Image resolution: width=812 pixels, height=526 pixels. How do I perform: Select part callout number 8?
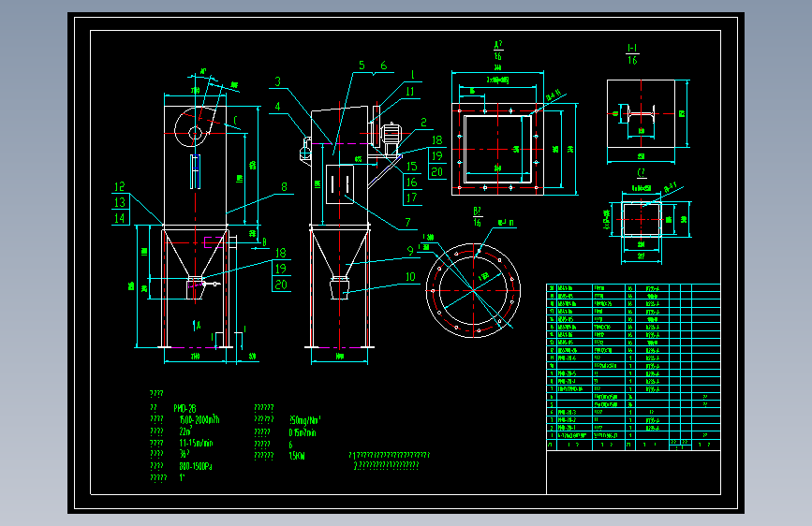(x=284, y=187)
